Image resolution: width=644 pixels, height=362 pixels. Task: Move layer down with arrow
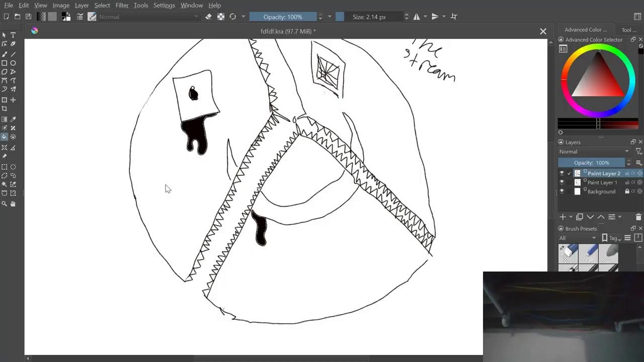(590, 217)
